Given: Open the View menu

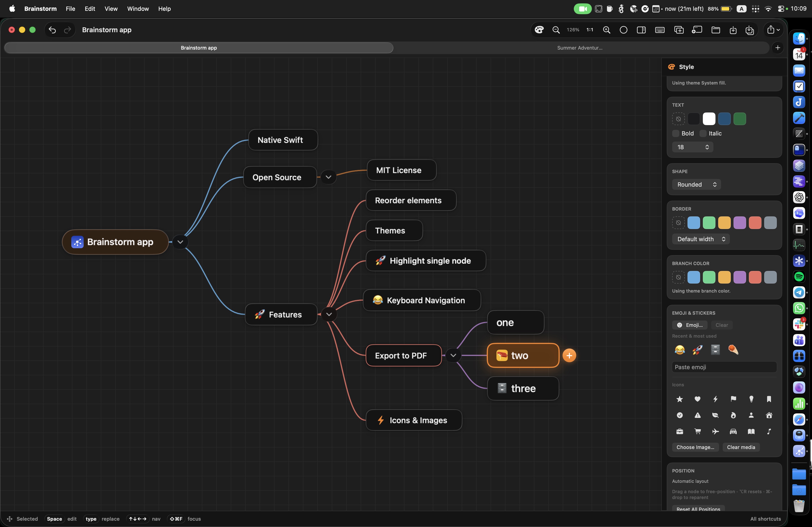Looking at the screenshot, I should coord(111,9).
